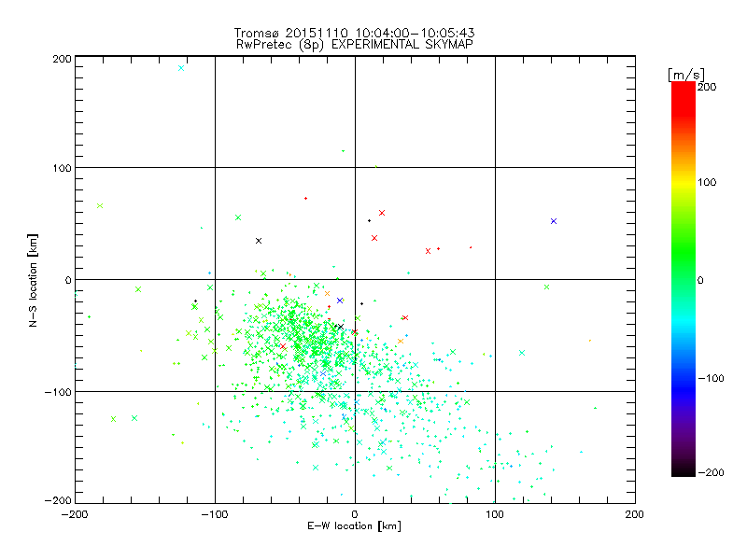Click the E-W axis "100" tick label
The image size is (747, 560).
[x=495, y=514]
